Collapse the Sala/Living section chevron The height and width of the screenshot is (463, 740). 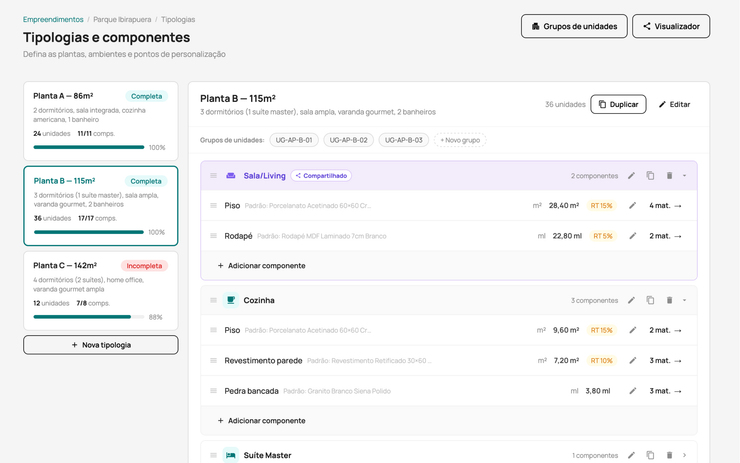684,176
